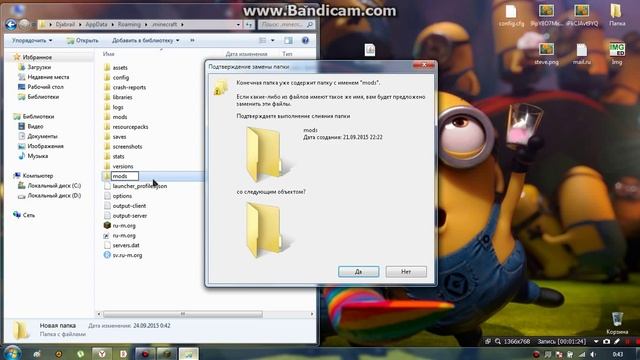
Task: Show more toolbar commands chevron
Action: (x=192, y=40)
